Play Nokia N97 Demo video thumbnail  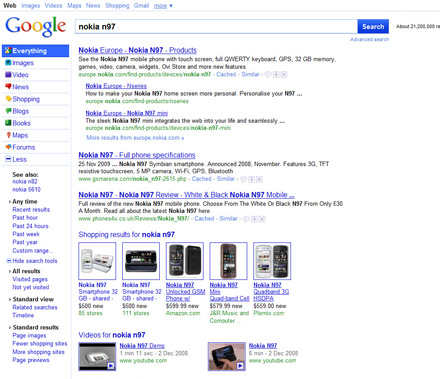pyautogui.click(x=97, y=356)
